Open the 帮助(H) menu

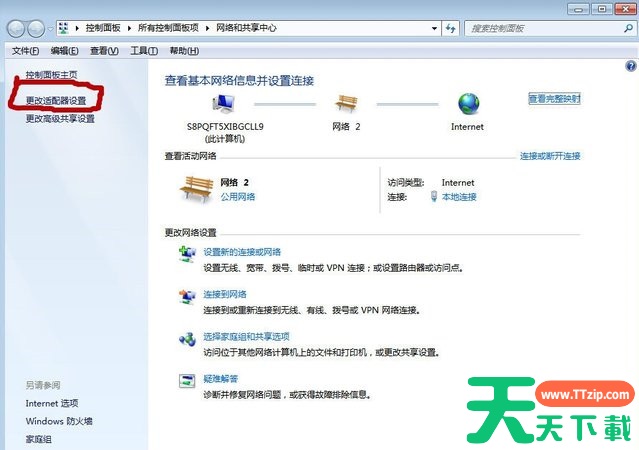(x=184, y=51)
